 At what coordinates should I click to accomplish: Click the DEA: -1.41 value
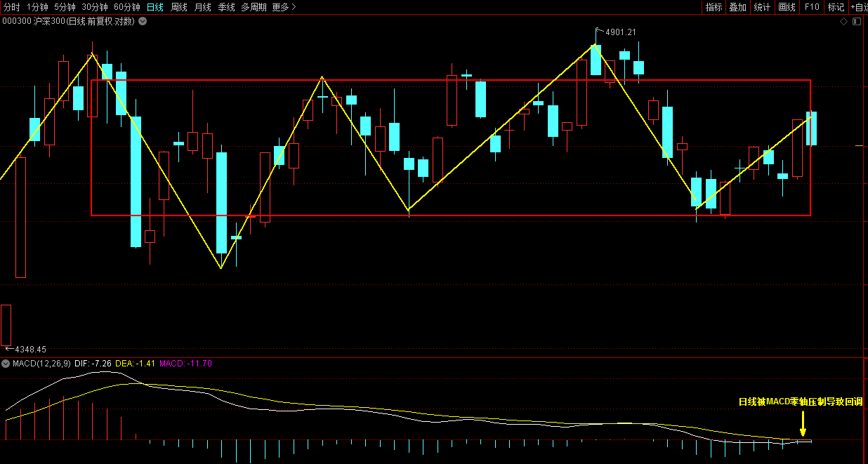click(135, 364)
